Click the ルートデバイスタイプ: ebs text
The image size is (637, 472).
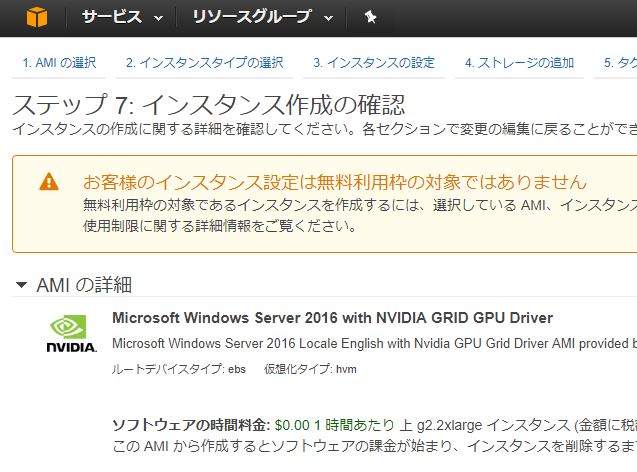pos(179,369)
